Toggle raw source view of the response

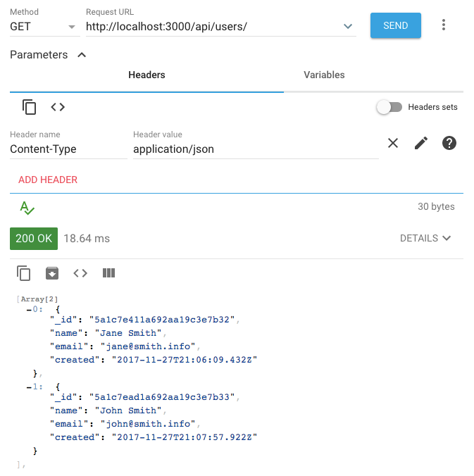pyautogui.click(x=80, y=273)
